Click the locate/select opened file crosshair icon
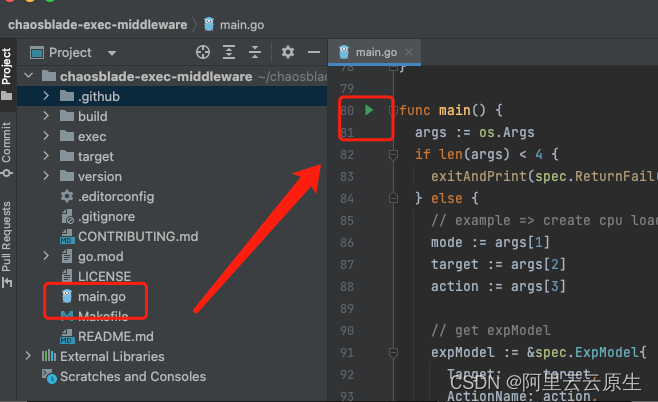 203,52
